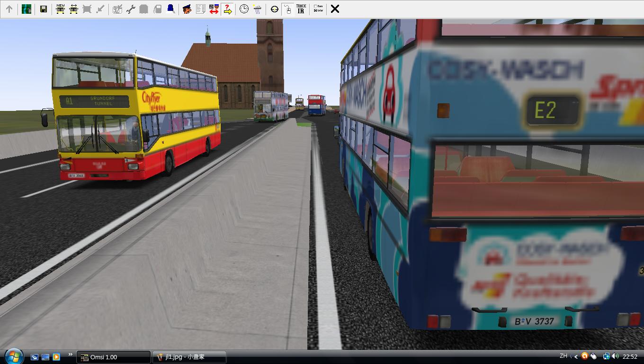Toggle the red question mark arrow icon
644x364 pixels.
[x=227, y=9]
